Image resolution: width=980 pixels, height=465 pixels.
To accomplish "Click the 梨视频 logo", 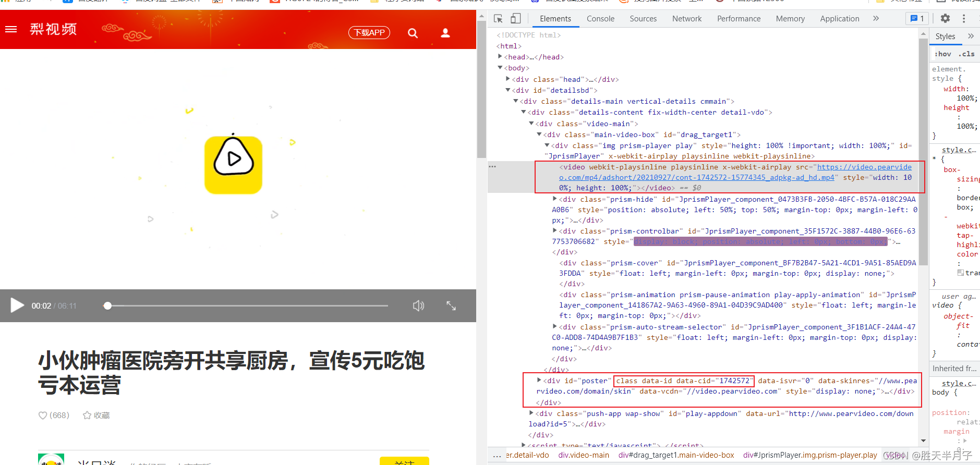I will coord(53,29).
